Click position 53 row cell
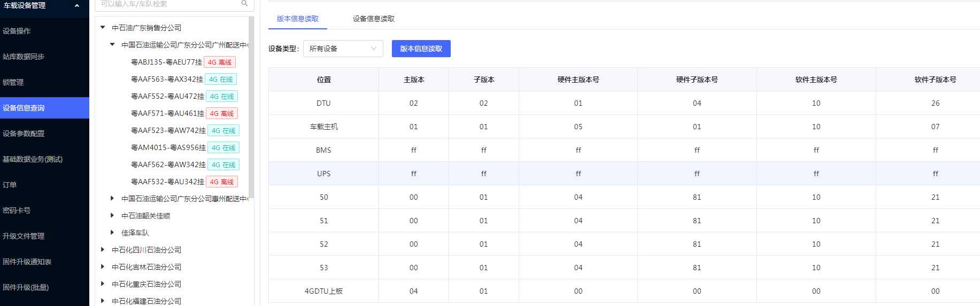The height and width of the screenshot is (306, 980). (324, 268)
